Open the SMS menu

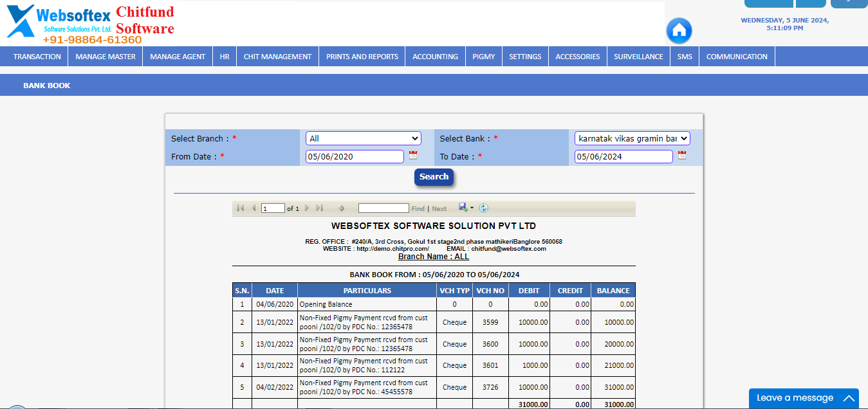coord(685,57)
